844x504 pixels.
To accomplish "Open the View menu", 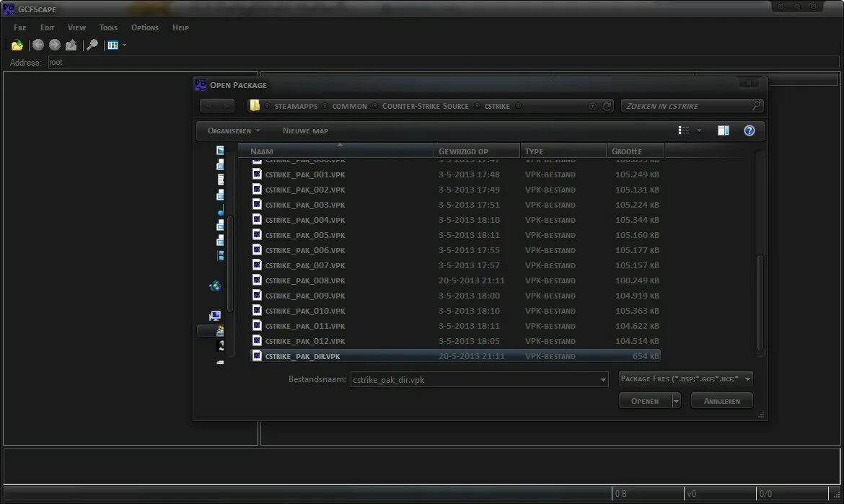I will (x=76, y=27).
